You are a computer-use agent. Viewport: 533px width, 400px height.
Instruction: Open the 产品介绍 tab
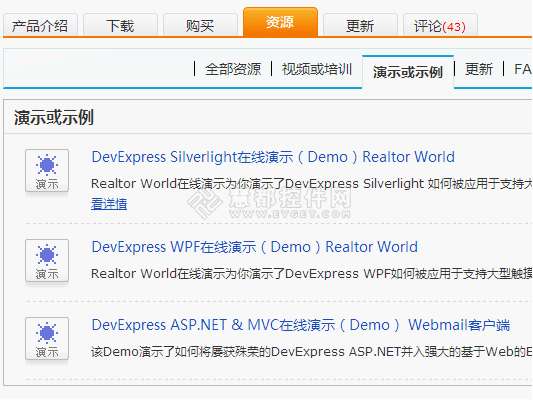(x=40, y=25)
